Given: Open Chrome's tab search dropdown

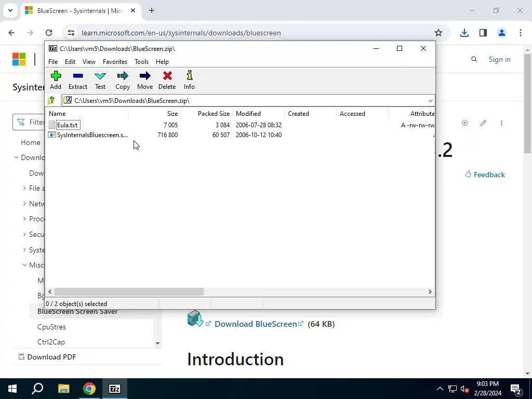Looking at the screenshot, I should [10, 10].
